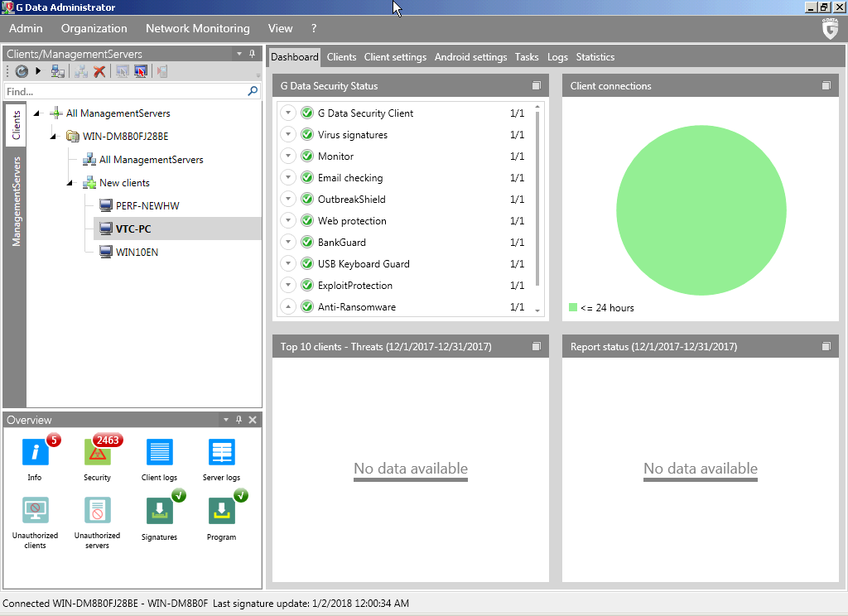Pin the Overview panel
This screenshot has width=848, height=616.
[238, 421]
